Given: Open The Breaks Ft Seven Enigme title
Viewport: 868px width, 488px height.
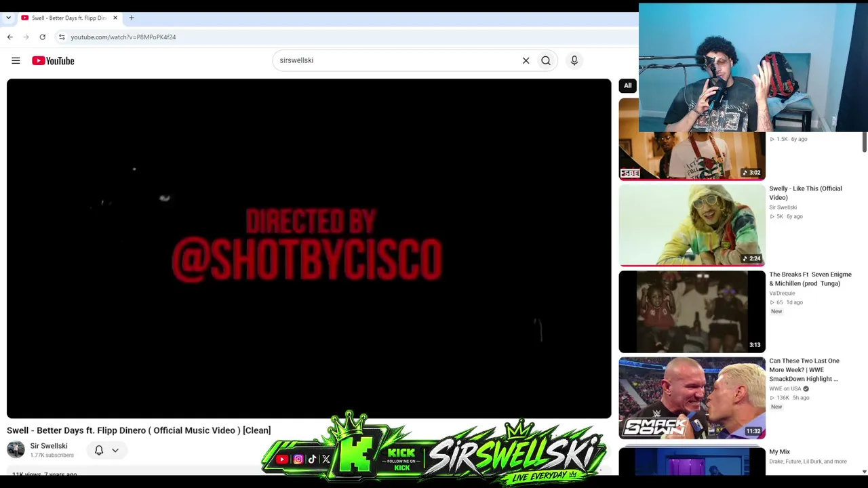Looking at the screenshot, I should (810, 279).
